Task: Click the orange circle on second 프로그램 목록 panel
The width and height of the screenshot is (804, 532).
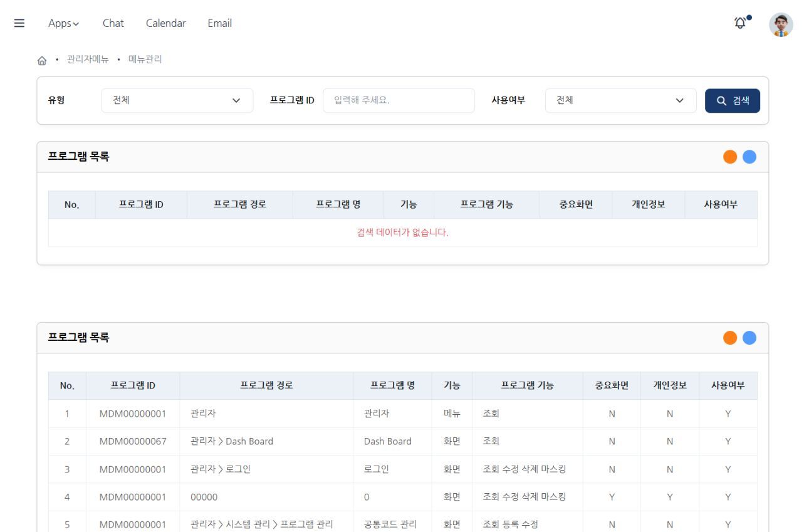Action: pyautogui.click(x=730, y=337)
